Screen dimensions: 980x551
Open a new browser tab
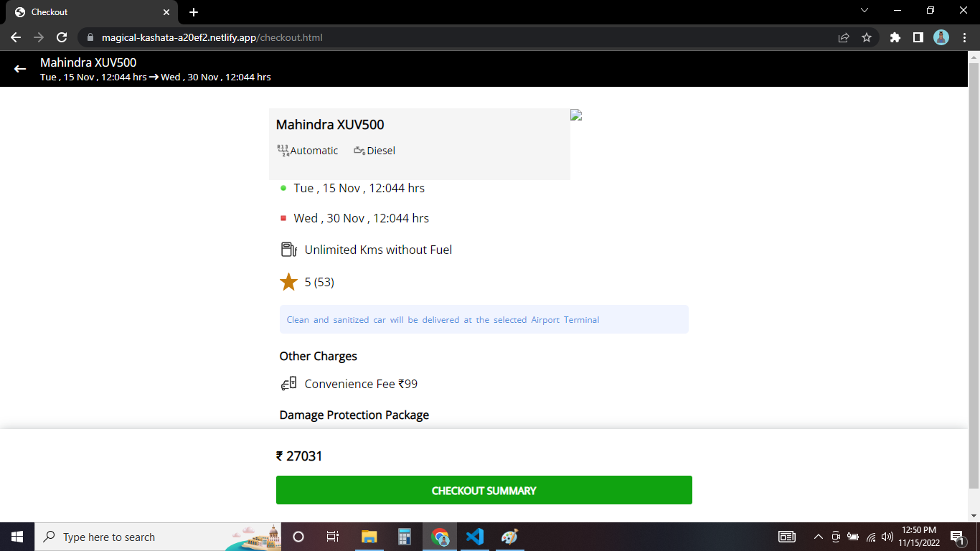pyautogui.click(x=194, y=12)
